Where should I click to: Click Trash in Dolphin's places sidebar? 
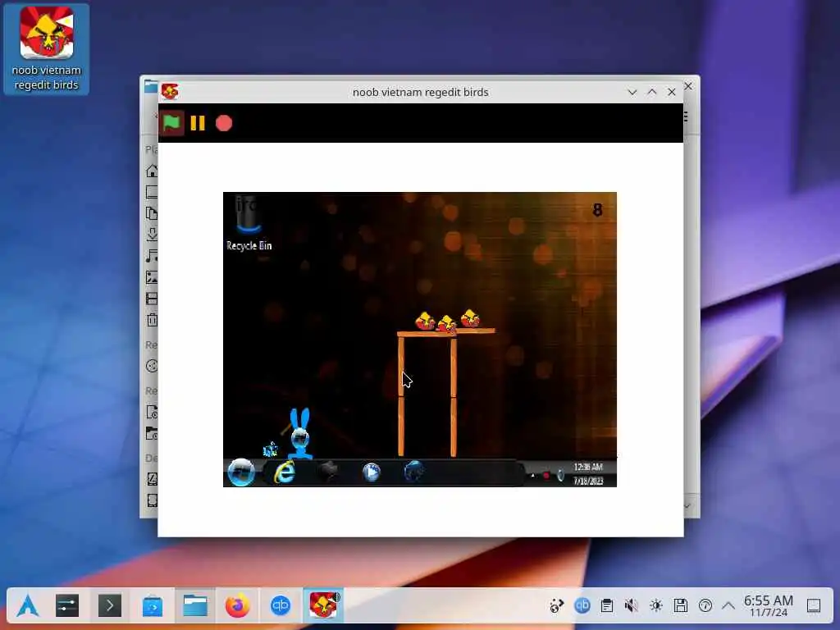pyautogui.click(x=152, y=320)
